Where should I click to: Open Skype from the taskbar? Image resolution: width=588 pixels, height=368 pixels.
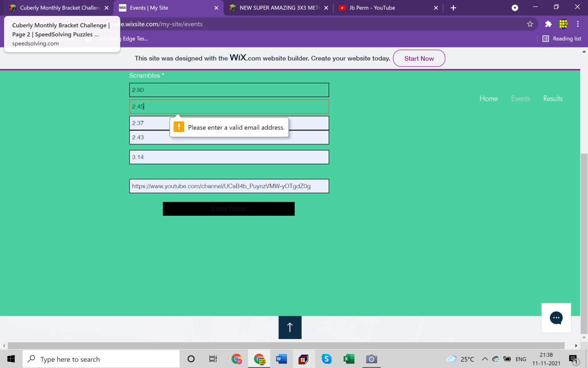click(x=326, y=359)
